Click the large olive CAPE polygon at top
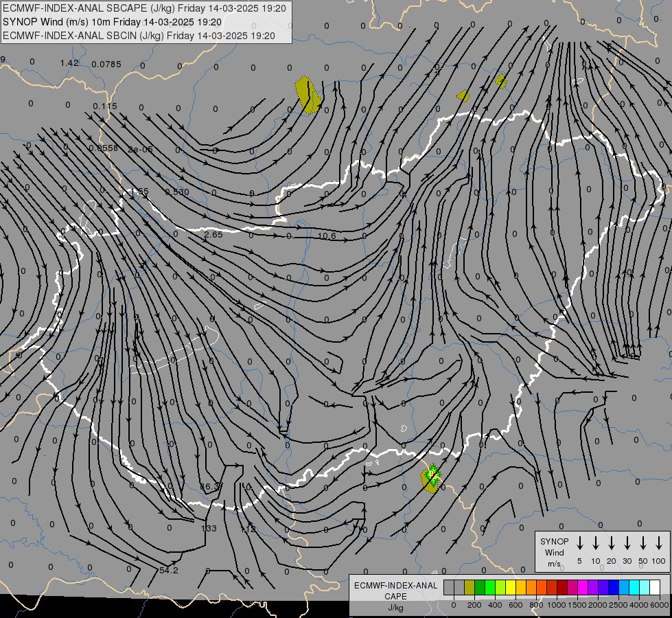The width and height of the screenshot is (672, 618). [x=308, y=95]
